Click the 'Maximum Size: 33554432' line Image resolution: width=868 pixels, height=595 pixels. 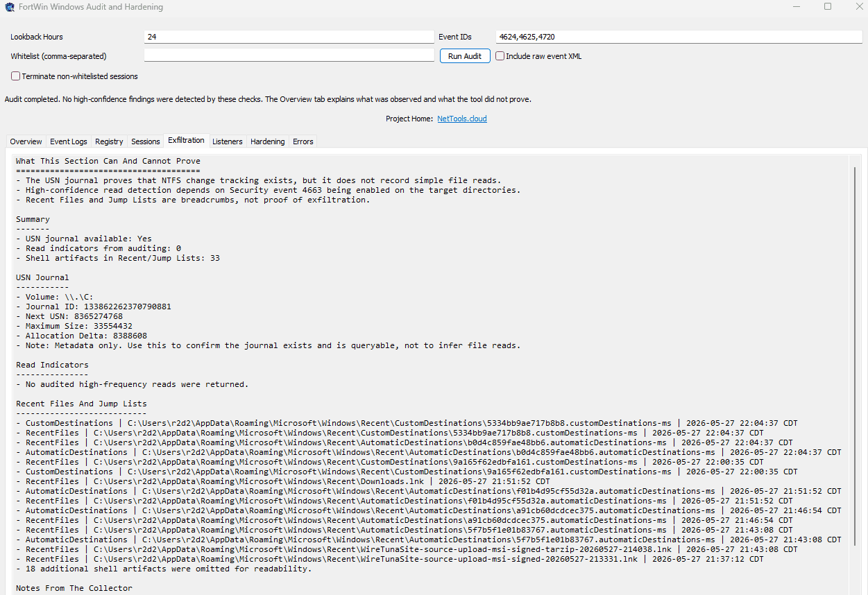click(74, 326)
